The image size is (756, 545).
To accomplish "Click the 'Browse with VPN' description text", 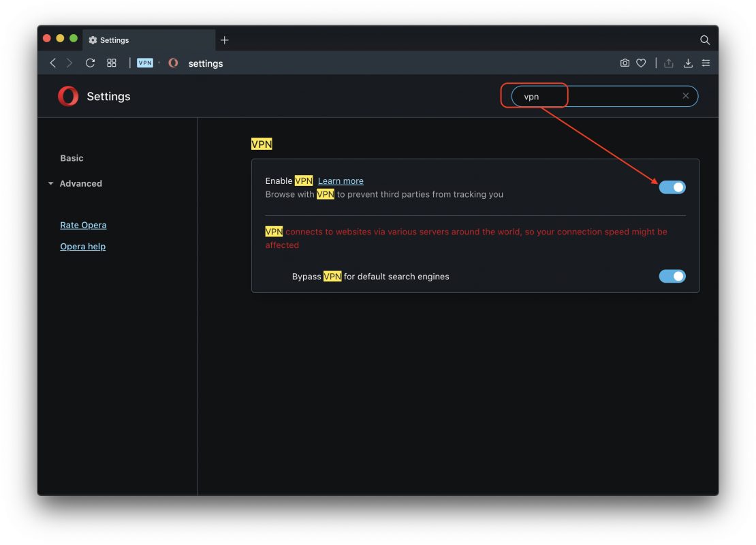I will [384, 194].
